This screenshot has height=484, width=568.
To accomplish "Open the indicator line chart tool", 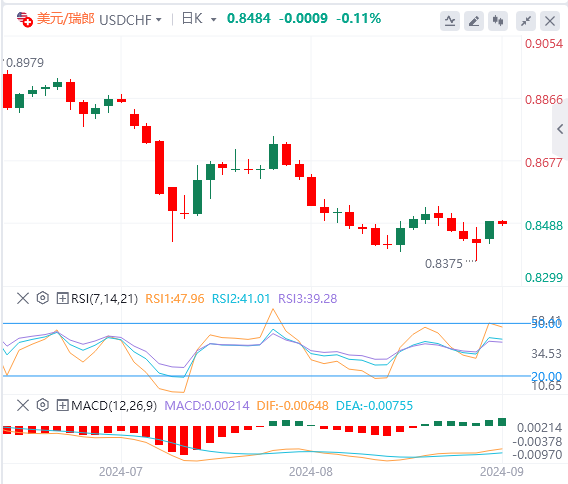I will [x=450, y=21].
